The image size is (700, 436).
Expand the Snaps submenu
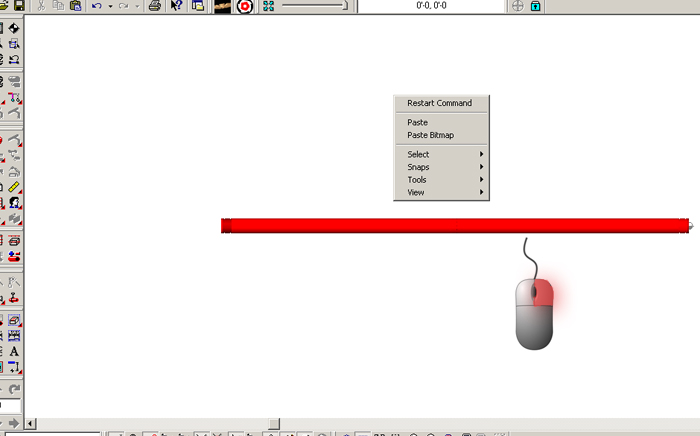[440, 167]
